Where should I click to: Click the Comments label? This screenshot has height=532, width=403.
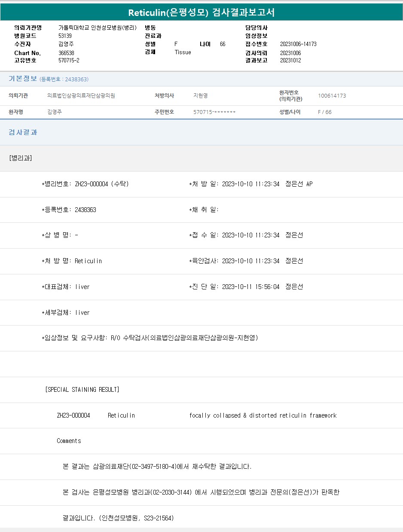pos(69,441)
